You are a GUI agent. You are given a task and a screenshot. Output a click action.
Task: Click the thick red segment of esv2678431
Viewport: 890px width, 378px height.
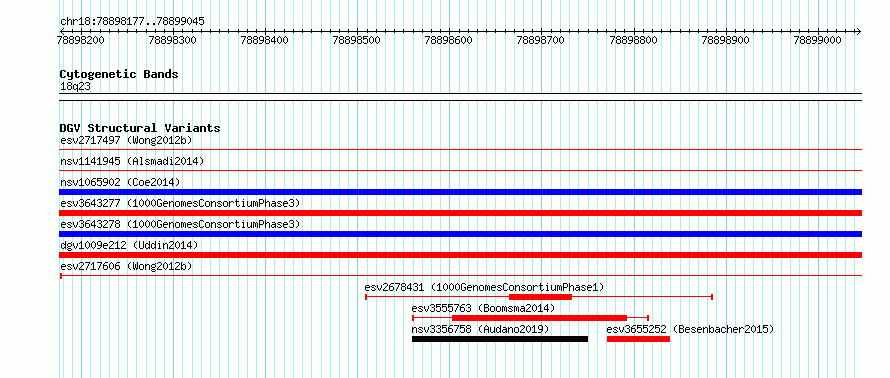(x=540, y=297)
